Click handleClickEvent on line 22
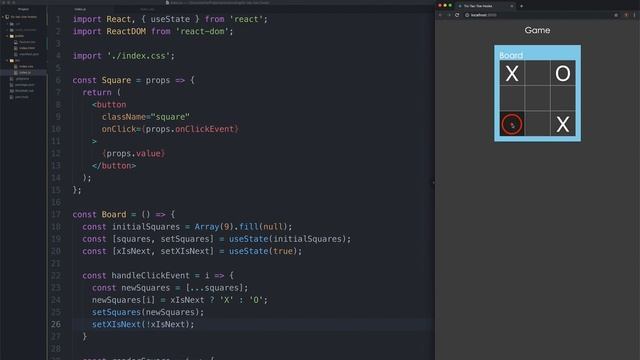Screen dimensions: 640x360 (151, 276)
